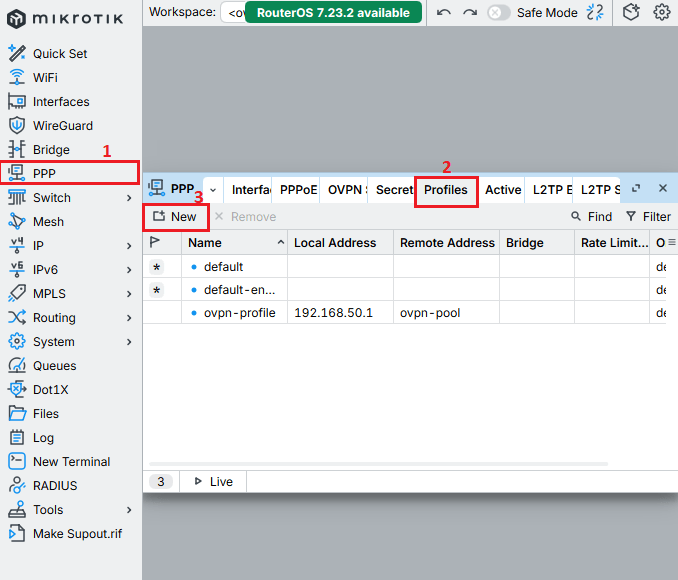Launch New Terminal
Screen dimensions: 678x580
pyautogui.click(x=59, y=461)
